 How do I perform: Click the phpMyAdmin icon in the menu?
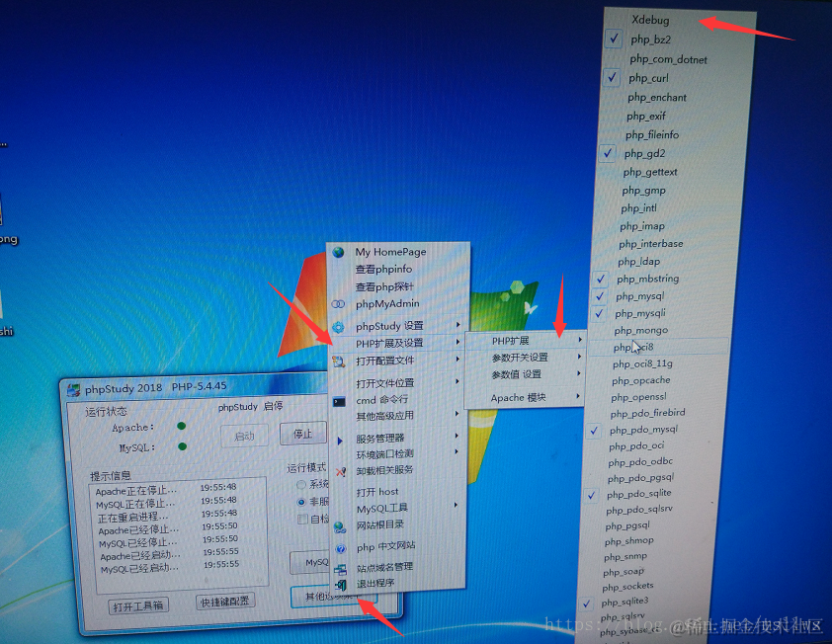(x=338, y=304)
